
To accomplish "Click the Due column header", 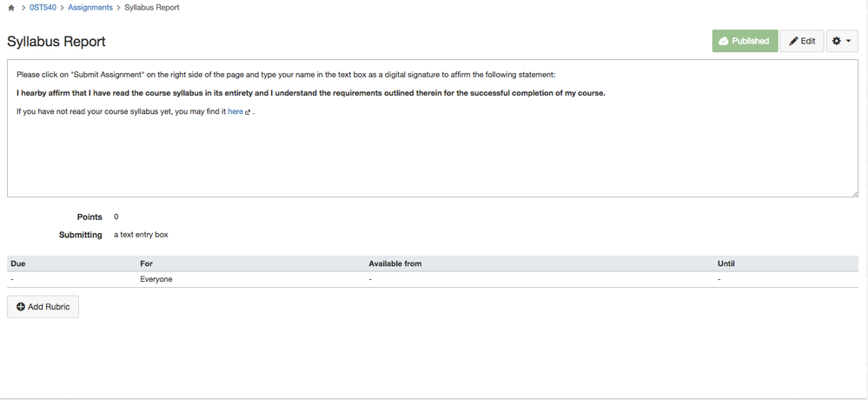I will tap(17, 263).
